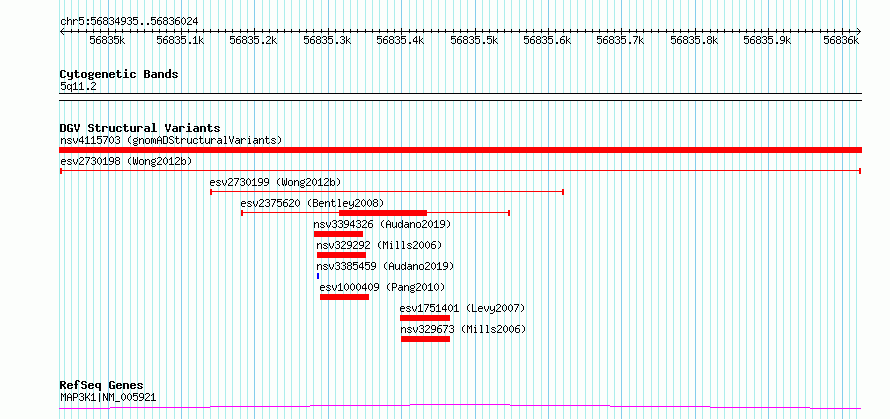Click the chr5:56834935..56836024 coordinates text
Viewport: 890px width, 419px height.
pyautogui.click(x=129, y=22)
